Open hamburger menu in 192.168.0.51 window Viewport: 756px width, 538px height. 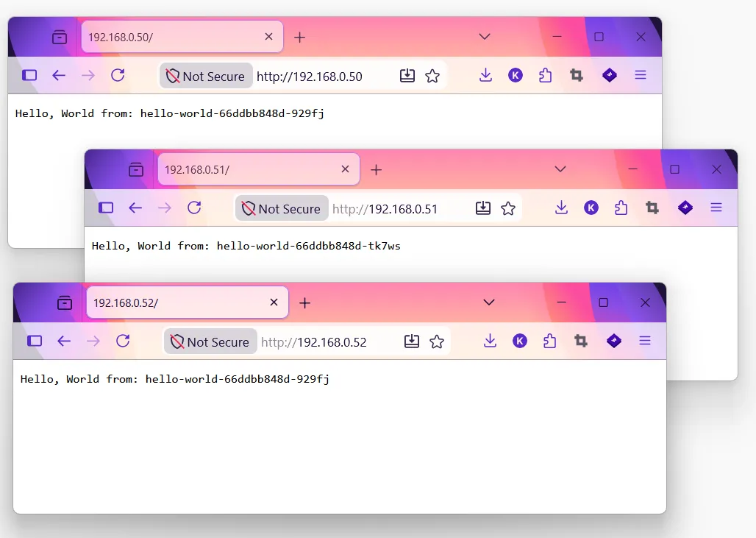(x=716, y=208)
